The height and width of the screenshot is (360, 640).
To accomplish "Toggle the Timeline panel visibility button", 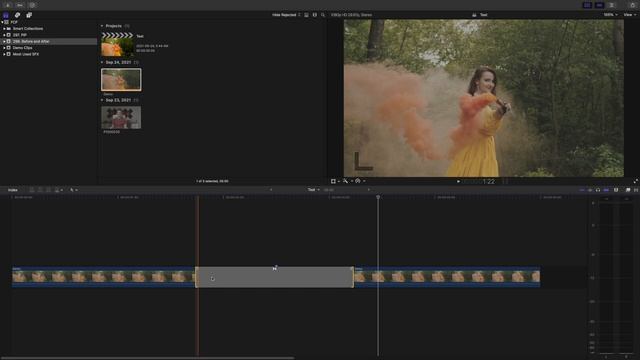I will pyautogui.click(x=600, y=5).
